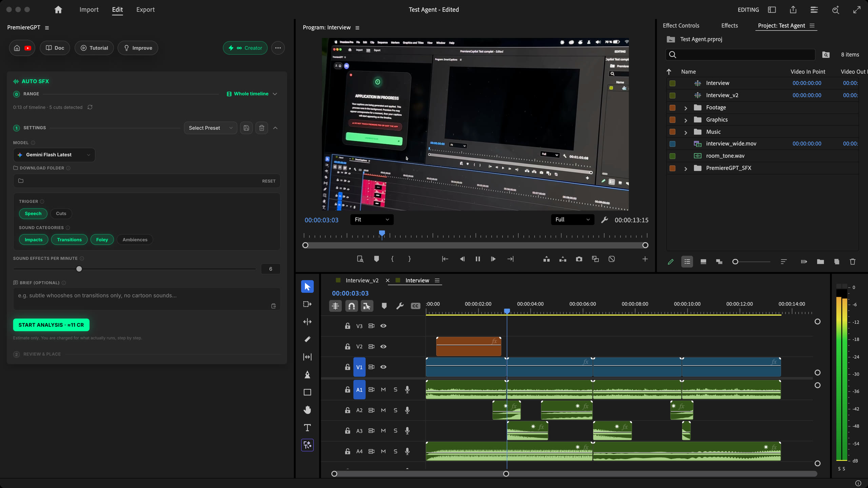Expand the PremiereGPT_SFX bin

click(x=686, y=168)
